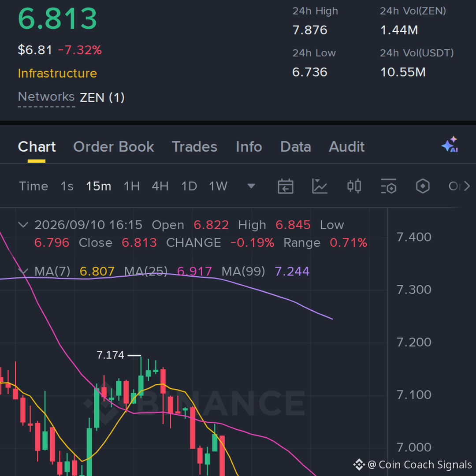This screenshot has width=476, height=476.
Task: Click the right arrow in chart toolbar
Action: tap(467, 186)
